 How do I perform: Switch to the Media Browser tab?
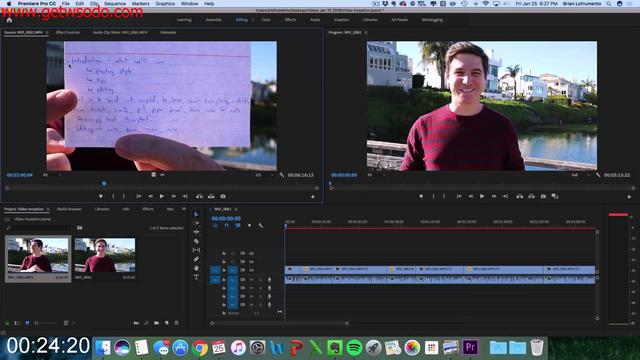pos(69,209)
